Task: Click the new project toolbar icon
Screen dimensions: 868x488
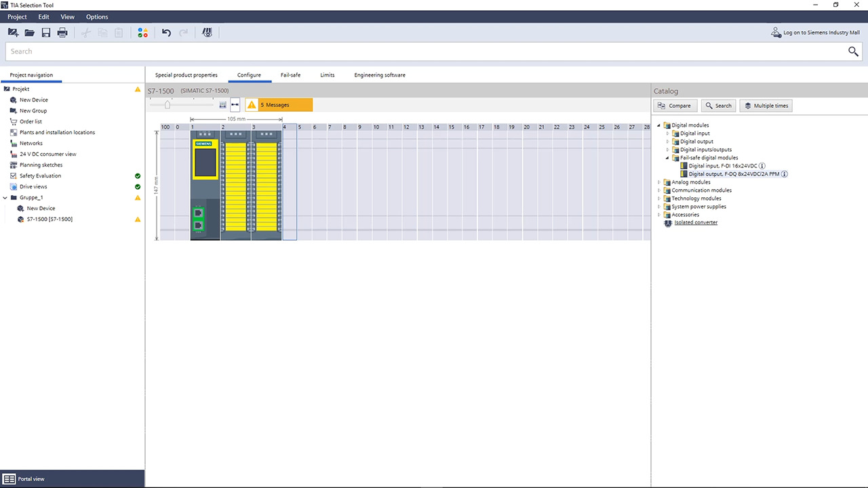Action: pyautogui.click(x=13, y=33)
